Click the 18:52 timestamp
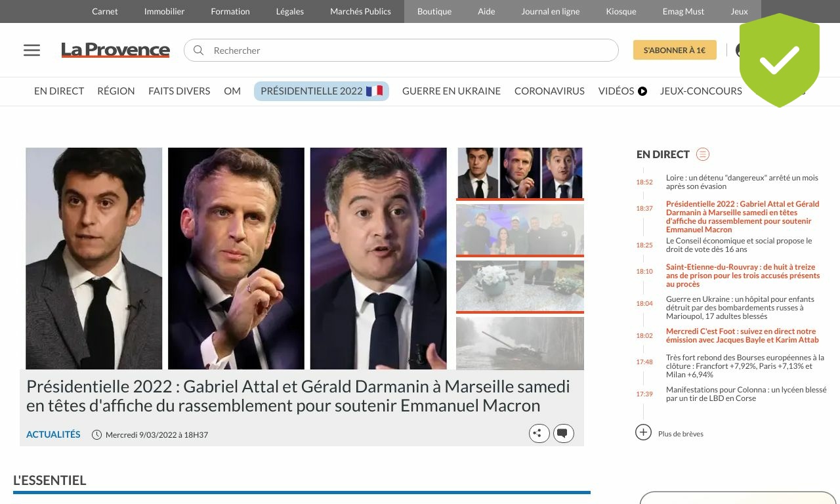This screenshot has width=840, height=504. click(x=644, y=182)
